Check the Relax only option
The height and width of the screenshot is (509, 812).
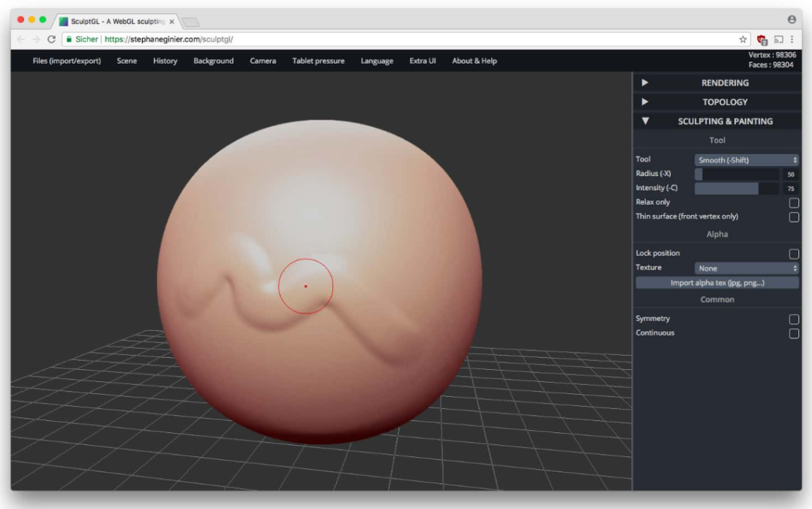click(794, 201)
